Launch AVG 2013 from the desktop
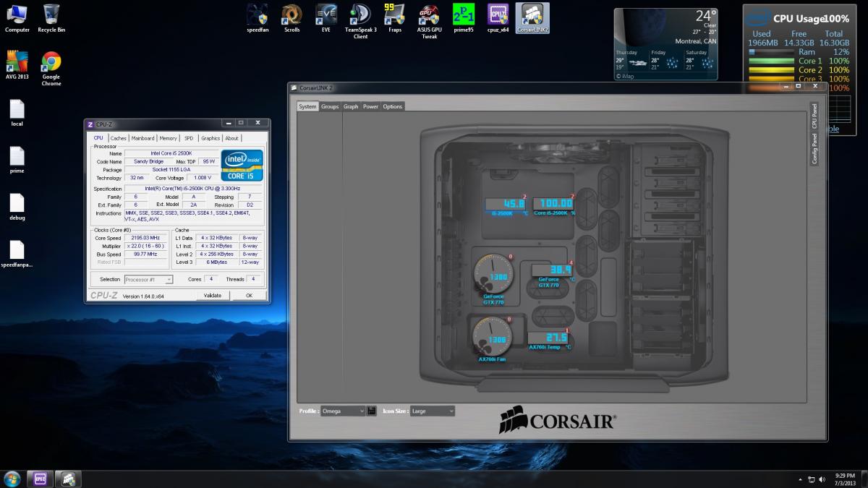 coord(17,66)
